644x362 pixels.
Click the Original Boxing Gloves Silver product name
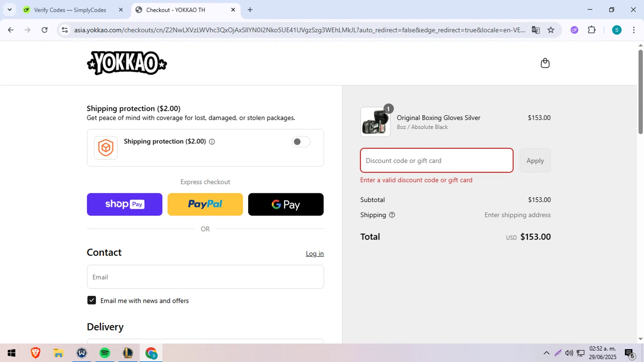[438, 118]
